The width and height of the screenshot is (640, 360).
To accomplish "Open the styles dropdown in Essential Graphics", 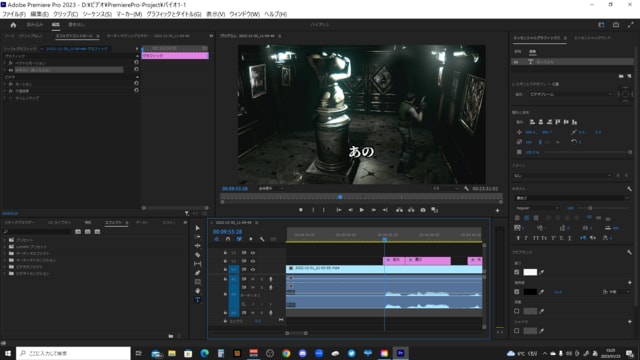I will point(563,175).
